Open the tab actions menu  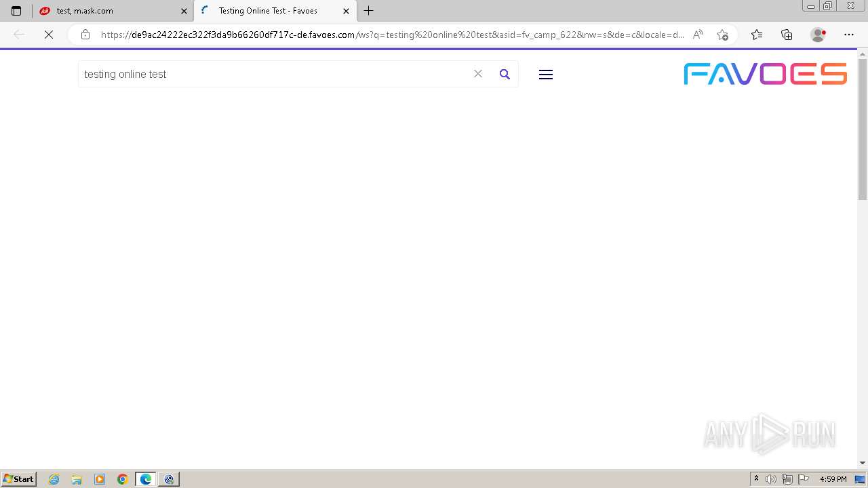(16, 11)
